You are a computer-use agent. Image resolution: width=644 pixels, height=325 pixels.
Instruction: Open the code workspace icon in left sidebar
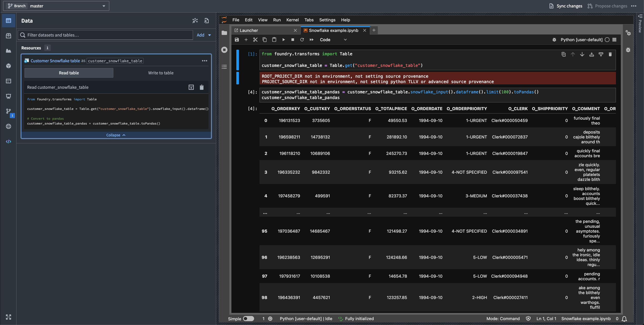tap(9, 141)
